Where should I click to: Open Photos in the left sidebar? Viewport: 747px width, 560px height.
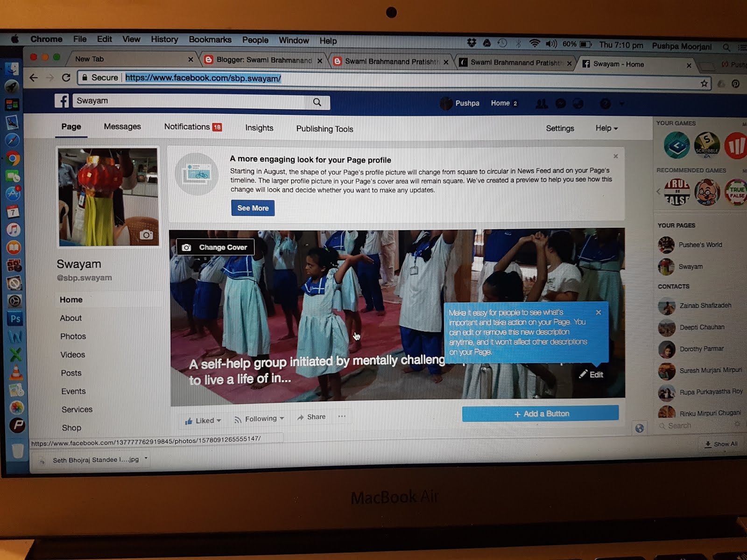[x=73, y=336]
